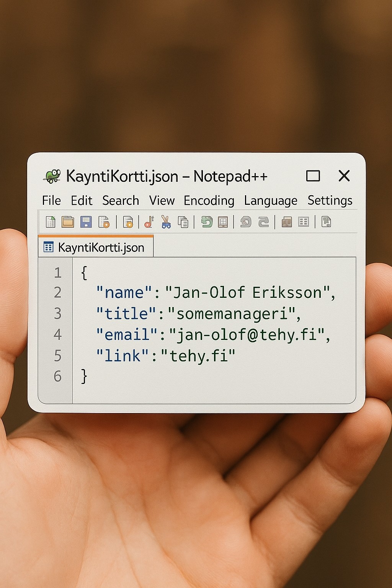Viewport: 392px width, 588px height.
Task: Click the document icon after first separator
Action: pos(128,222)
